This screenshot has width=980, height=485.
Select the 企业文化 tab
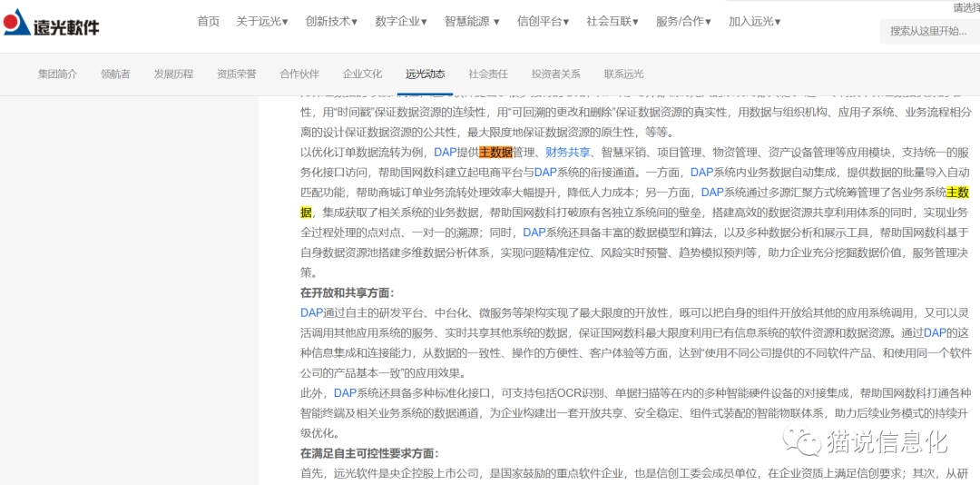362,74
